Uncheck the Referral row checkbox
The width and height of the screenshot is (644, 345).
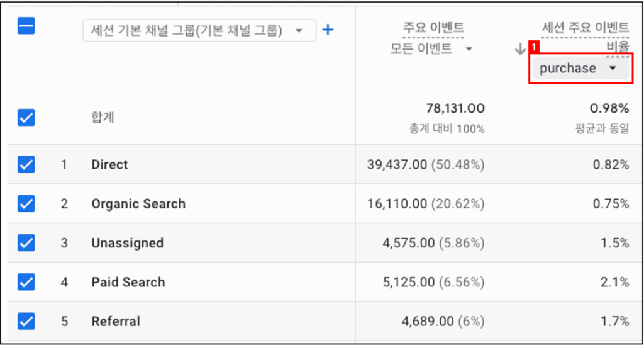click(26, 321)
